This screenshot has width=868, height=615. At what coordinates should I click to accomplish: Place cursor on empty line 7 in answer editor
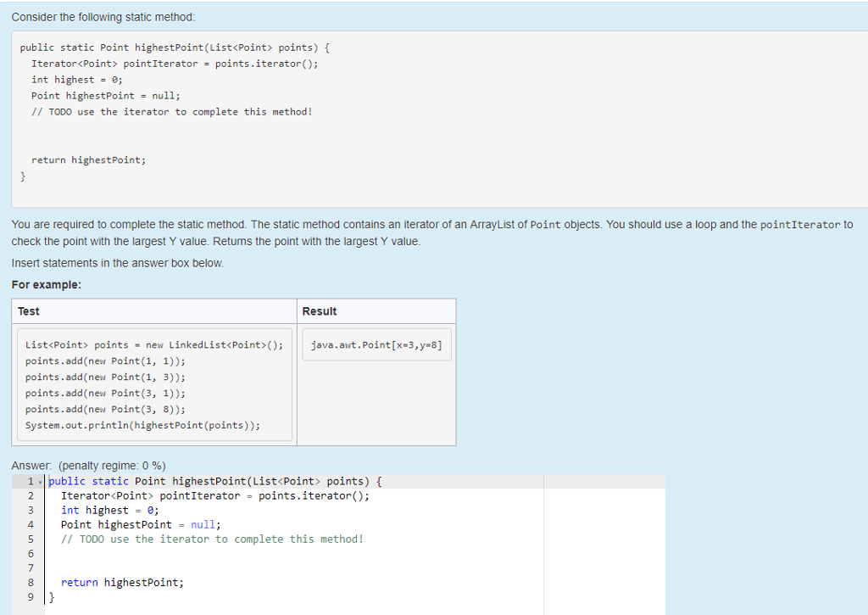(x=254, y=567)
